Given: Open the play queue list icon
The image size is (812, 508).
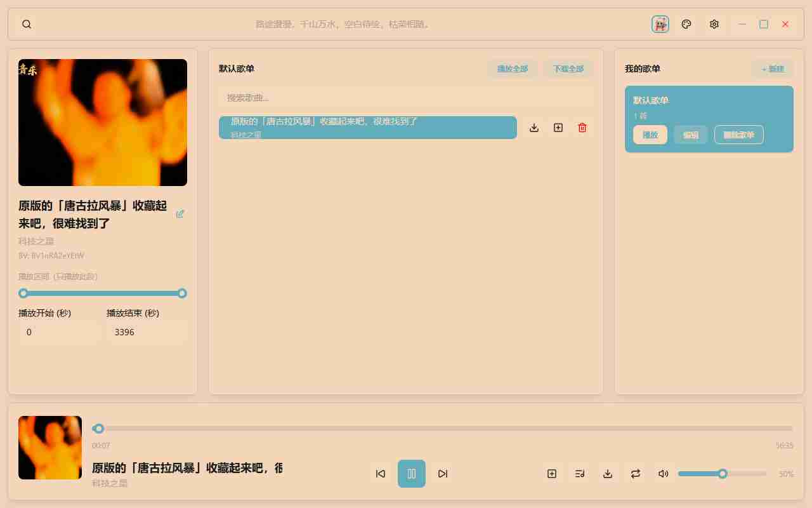Looking at the screenshot, I should [580, 474].
